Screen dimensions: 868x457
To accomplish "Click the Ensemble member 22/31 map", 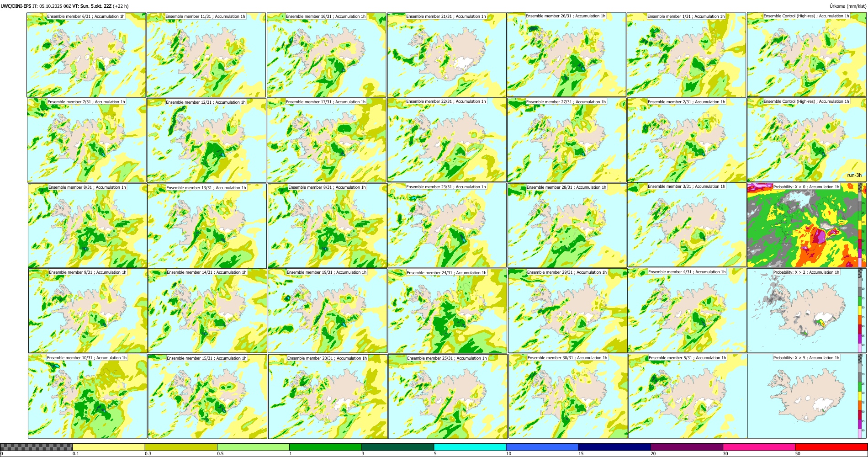I will (x=447, y=139).
